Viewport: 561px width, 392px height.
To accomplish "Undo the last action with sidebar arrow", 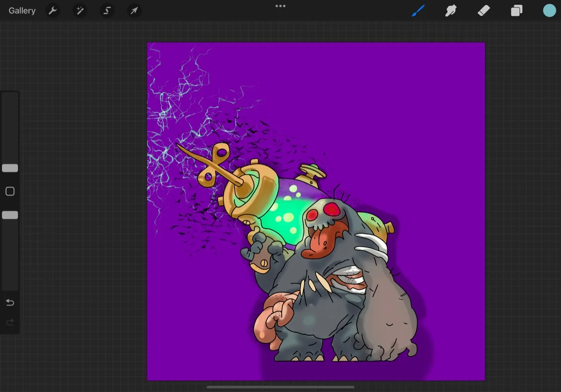I will tap(10, 303).
